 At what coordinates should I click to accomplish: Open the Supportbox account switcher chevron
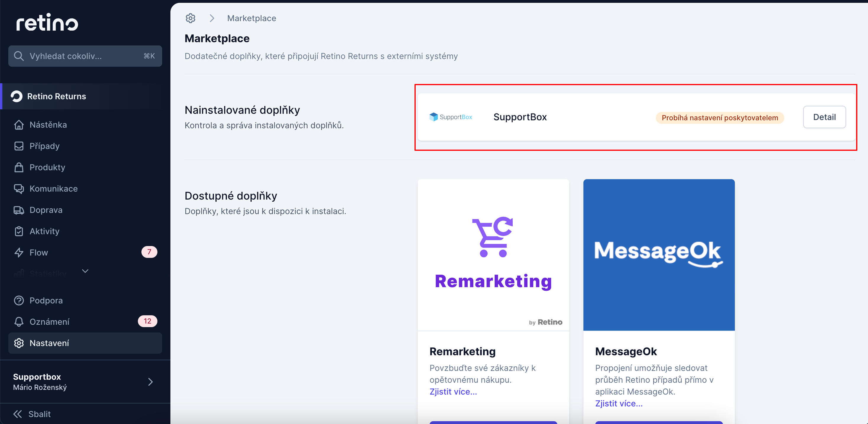click(x=150, y=382)
